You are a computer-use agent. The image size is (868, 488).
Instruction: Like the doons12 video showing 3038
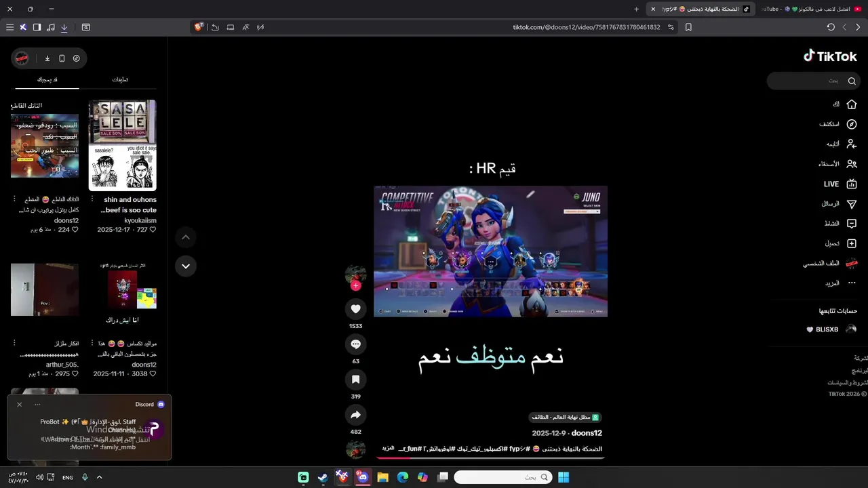pyautogui.click(x=153, y=373)
